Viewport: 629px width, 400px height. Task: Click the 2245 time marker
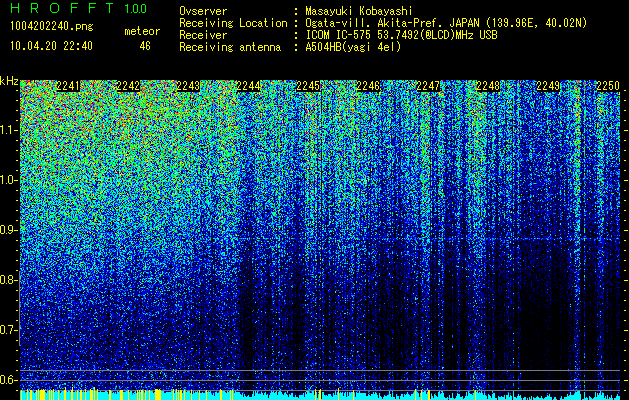tap(308, 86)
